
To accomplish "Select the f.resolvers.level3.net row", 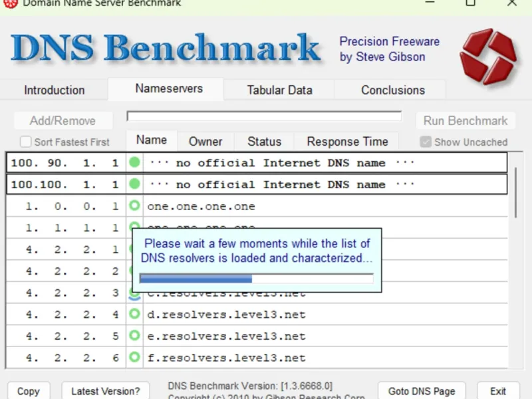I will point(257,358).
